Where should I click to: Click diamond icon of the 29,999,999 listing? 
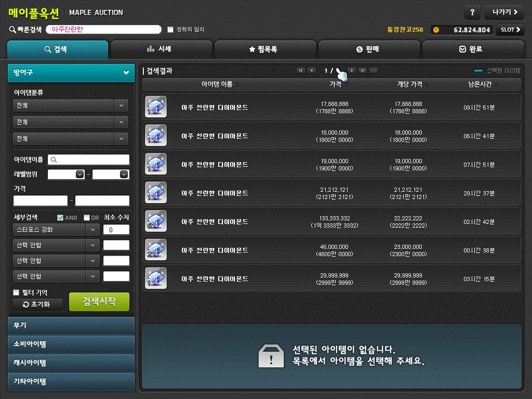(x=156, y=278)
